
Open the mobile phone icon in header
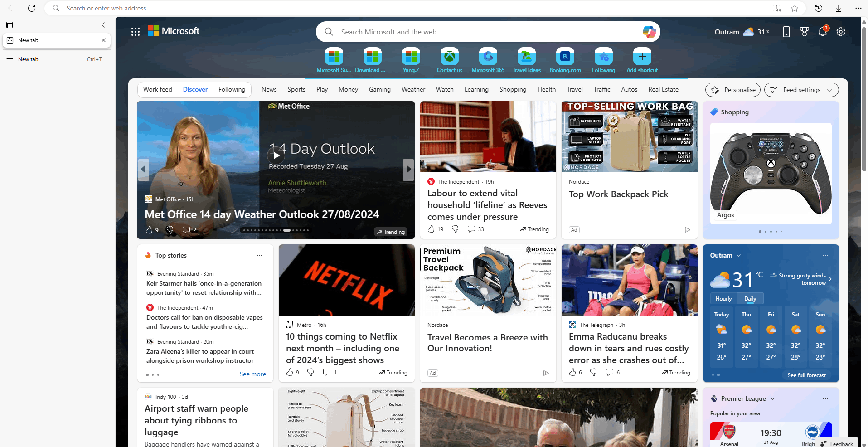pos(786,32)
